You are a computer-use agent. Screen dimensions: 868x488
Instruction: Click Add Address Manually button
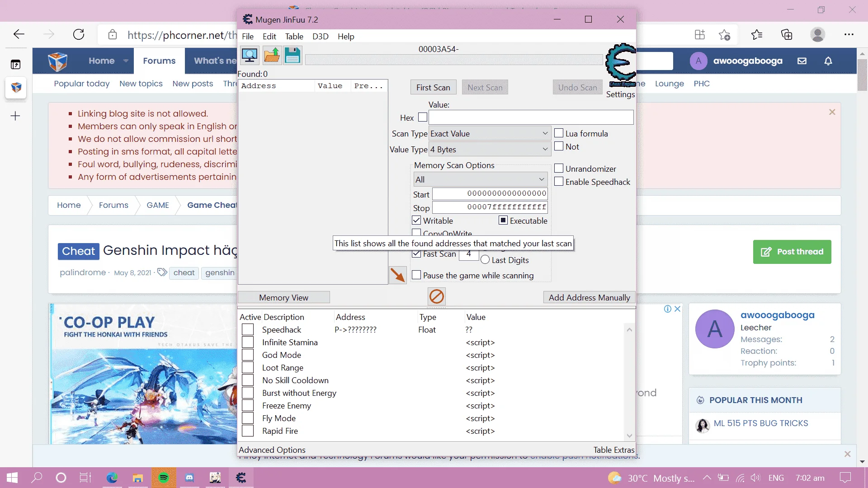click(x=590, y=297)
